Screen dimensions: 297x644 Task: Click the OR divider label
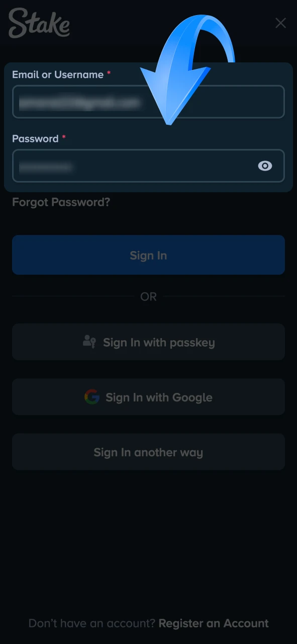(x=148, y=296)
